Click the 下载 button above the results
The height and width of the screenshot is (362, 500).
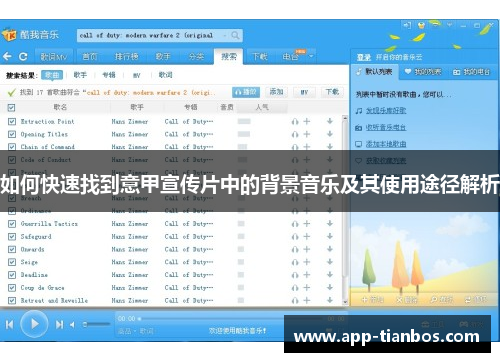(332, 92)
